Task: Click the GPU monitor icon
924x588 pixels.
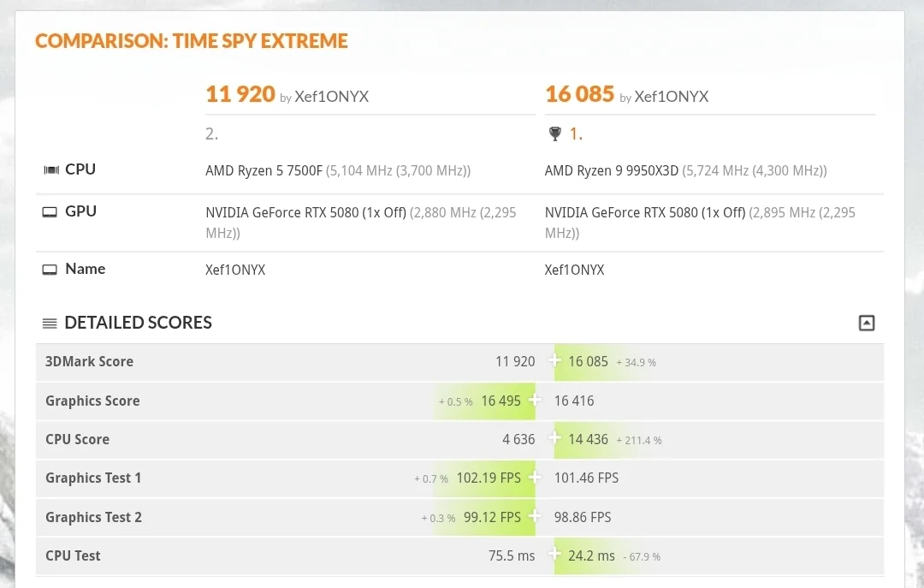Action: pyautogui.click(x=50, y=211)
